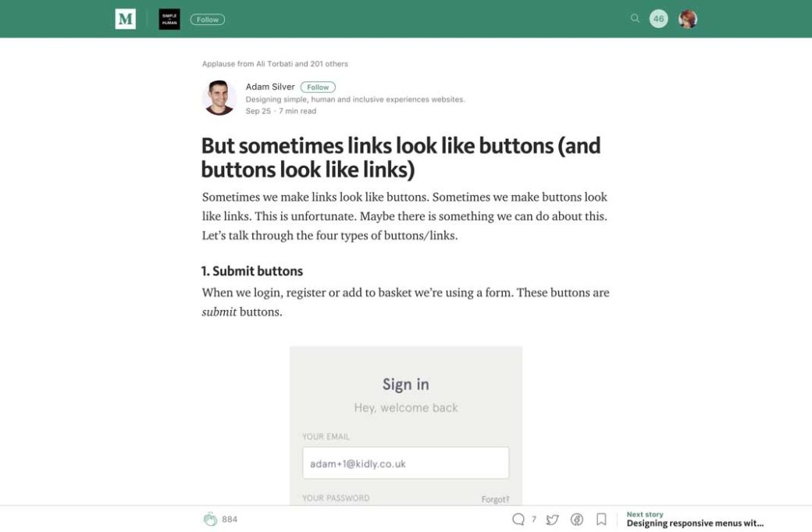
Task: Open Adam Silver's author name link
Action: pos(270,87)
